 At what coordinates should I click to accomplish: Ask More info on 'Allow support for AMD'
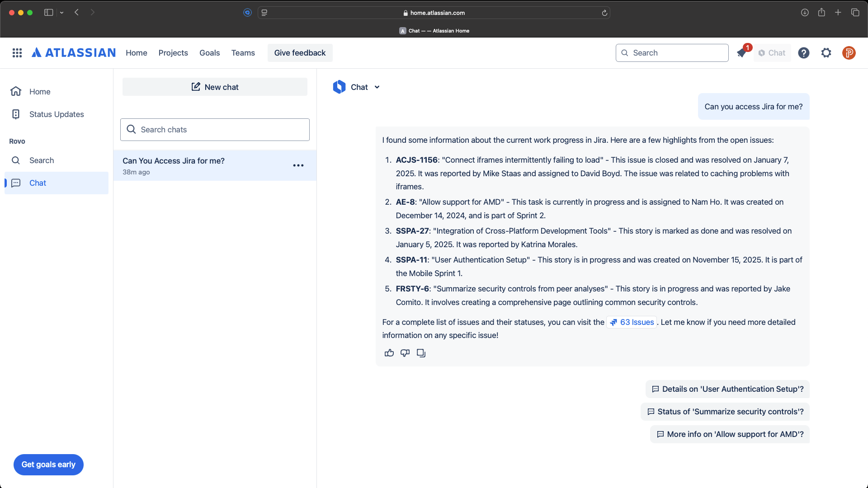tap(730, 434)
